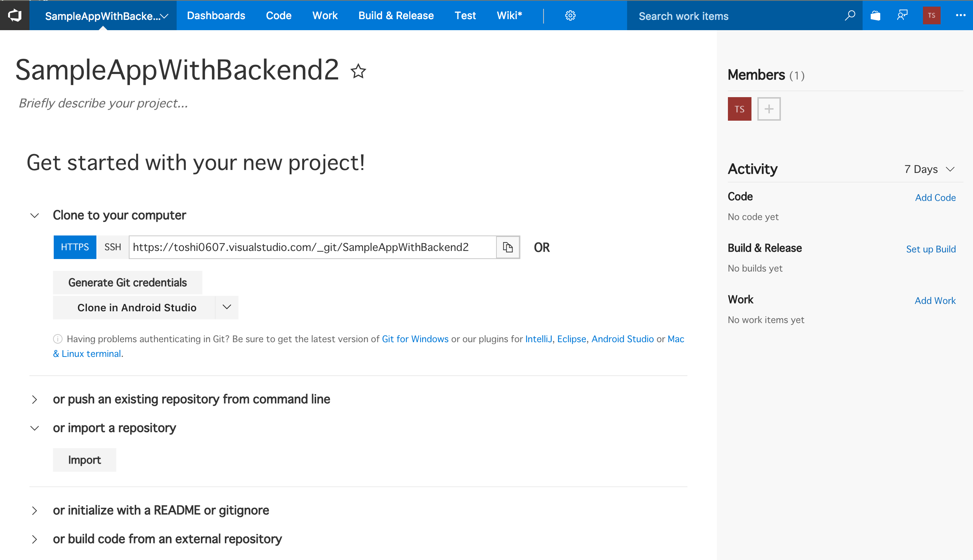Open the more options ellipsis menu

(x=960, y=16)
